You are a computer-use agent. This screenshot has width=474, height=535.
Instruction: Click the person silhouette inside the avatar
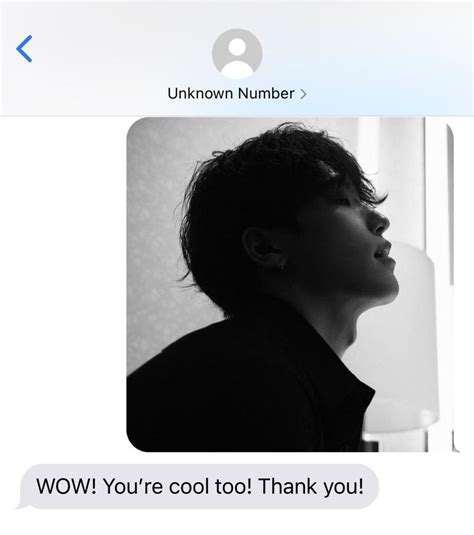pos(237,58)
